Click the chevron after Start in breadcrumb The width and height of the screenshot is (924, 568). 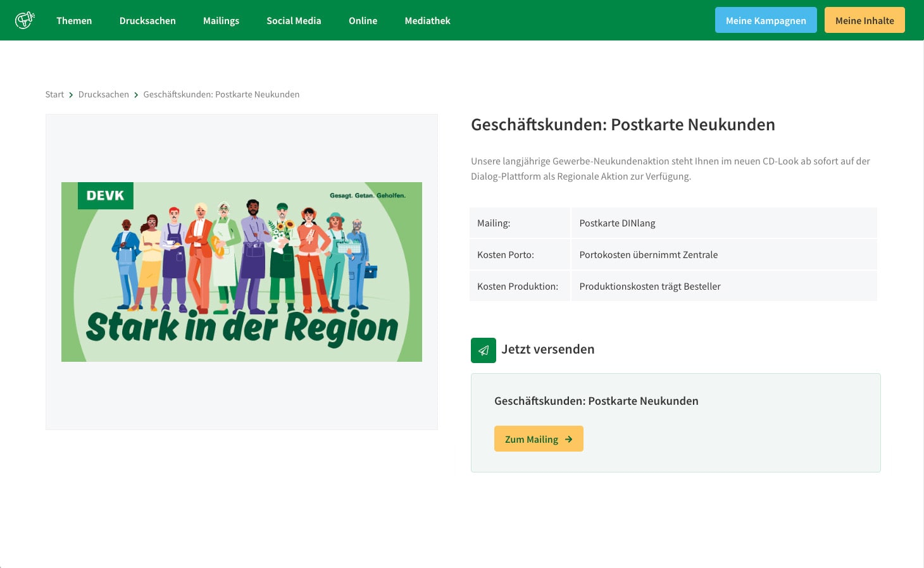pyautogui.click(x=71, y=94)
